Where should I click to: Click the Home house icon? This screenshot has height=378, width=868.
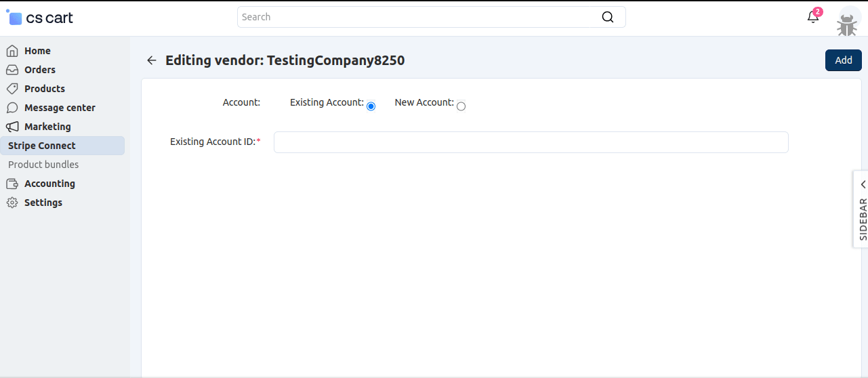coord(12,51)
